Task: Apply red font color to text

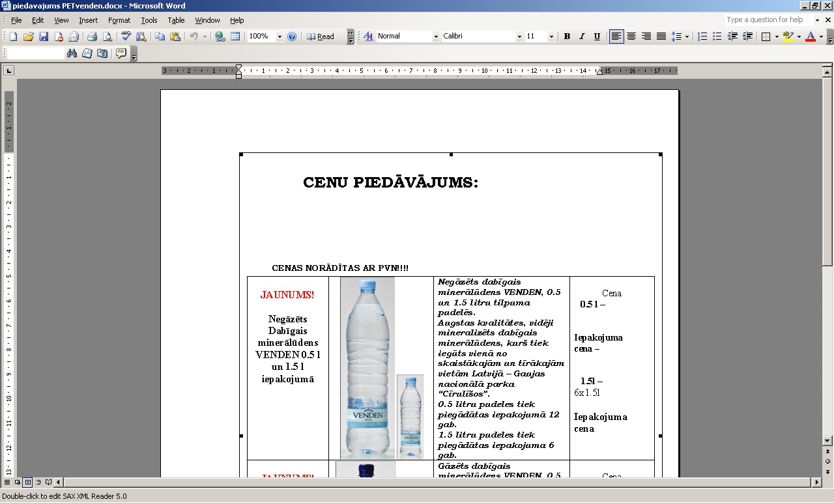Action: tap(810, 36)
